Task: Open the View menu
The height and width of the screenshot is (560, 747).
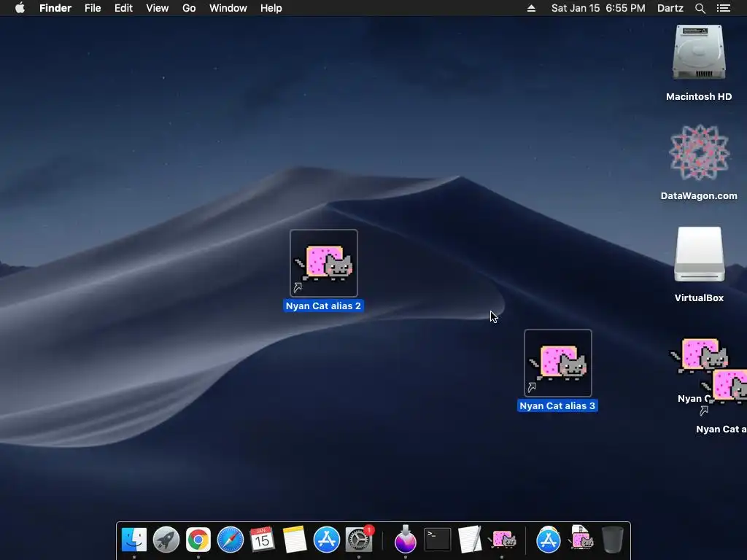Action: tap(158, 8)
